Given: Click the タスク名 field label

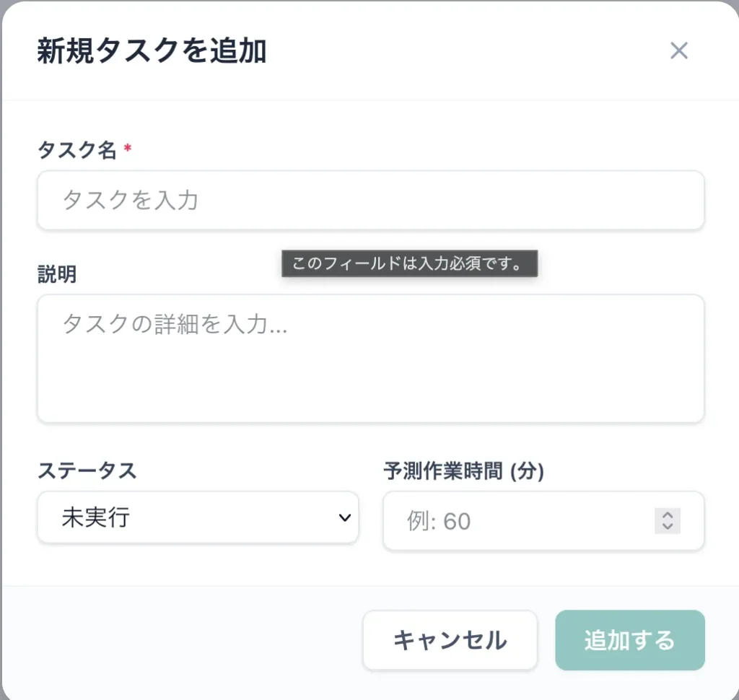Looking at the screenshot, I should click(76, 150).
